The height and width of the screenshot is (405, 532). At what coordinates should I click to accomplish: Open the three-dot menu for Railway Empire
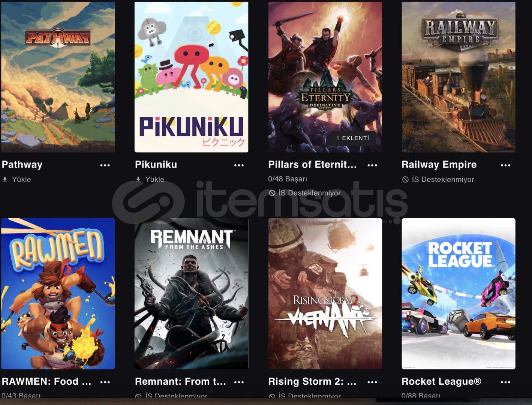point(505,165)
